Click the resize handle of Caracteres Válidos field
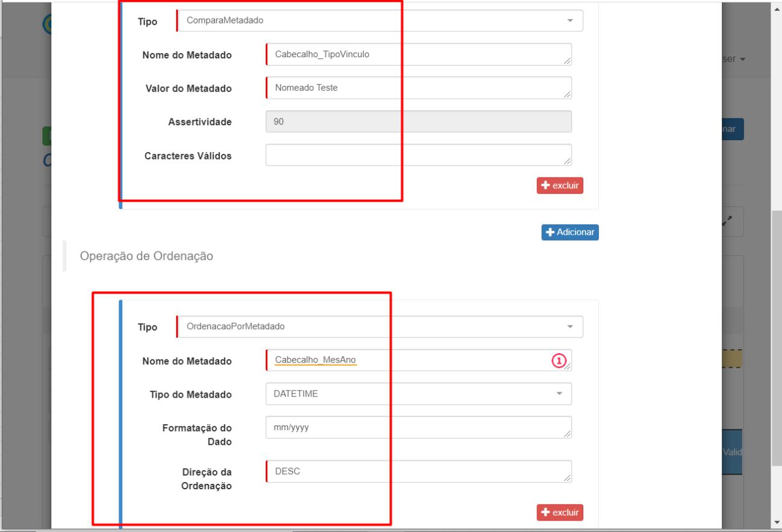The width and height of the screenshot is (782, 532). (x=566, y=161)
